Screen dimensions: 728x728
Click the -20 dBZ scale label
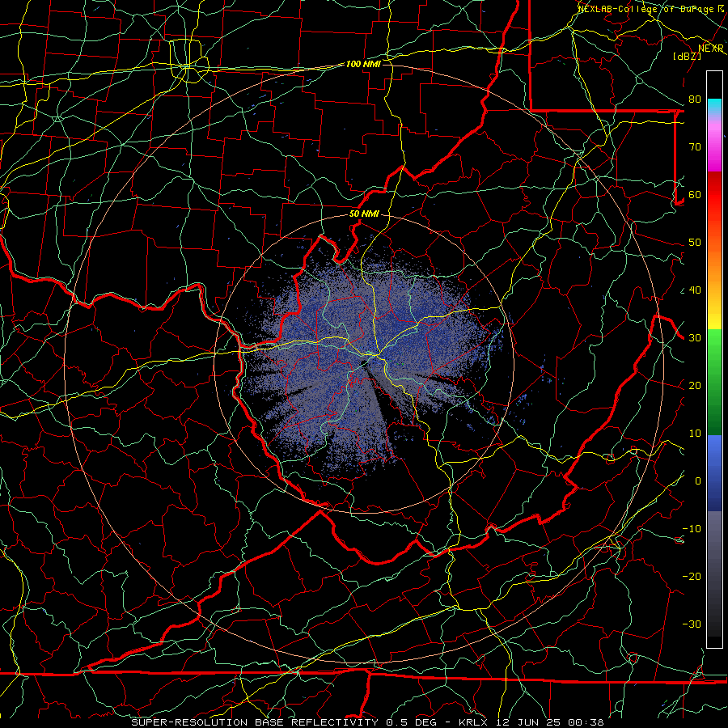click(x=692, y=577)
